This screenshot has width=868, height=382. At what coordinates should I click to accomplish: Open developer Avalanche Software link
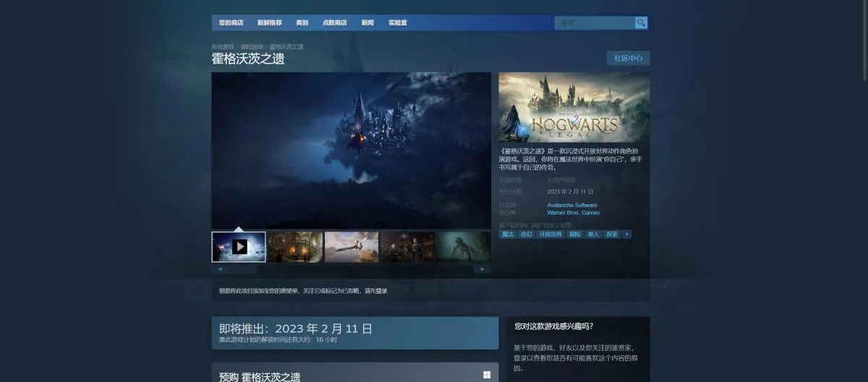tap(572, 205)
